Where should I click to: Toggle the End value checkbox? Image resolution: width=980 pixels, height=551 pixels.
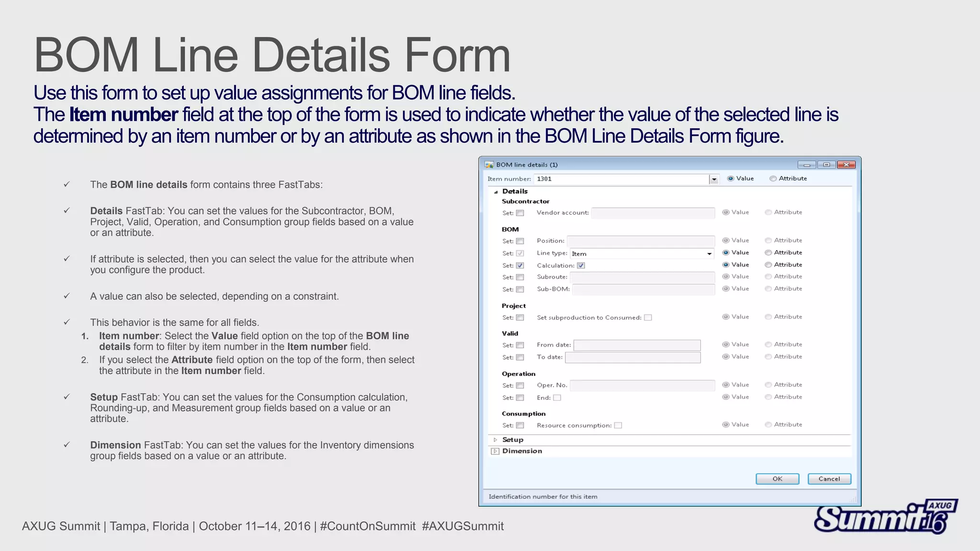coord(557,398)
